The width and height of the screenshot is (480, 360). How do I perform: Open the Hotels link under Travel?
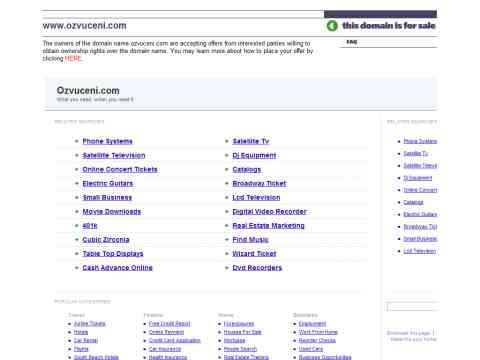(x=81, y=332)
